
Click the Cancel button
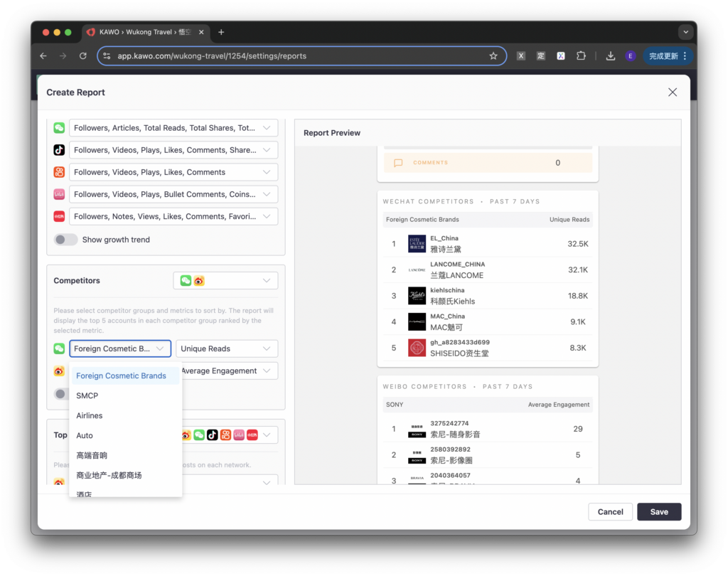click(610, 511)
